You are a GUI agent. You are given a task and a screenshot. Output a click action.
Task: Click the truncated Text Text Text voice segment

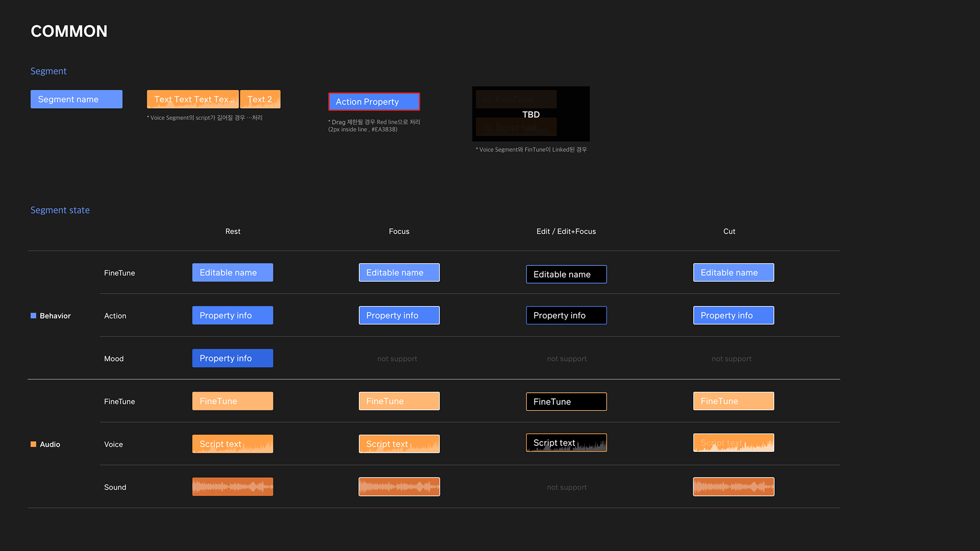(192, 99)
